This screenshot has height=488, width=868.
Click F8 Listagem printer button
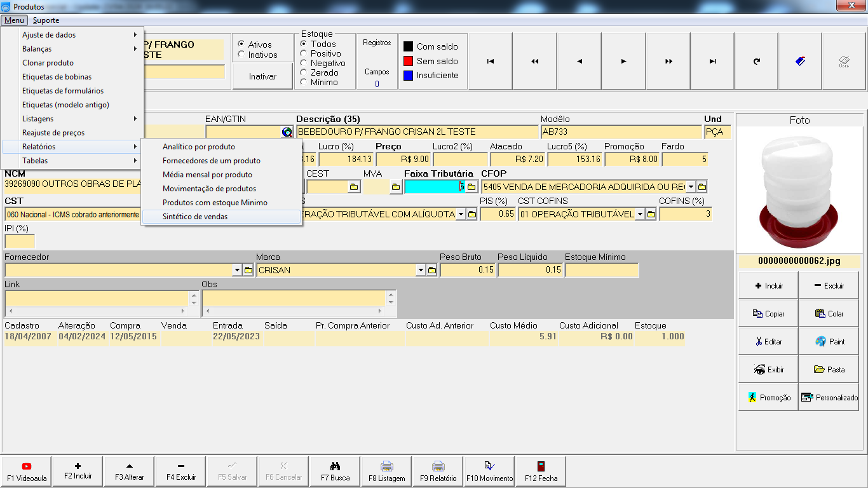[386, 471]
